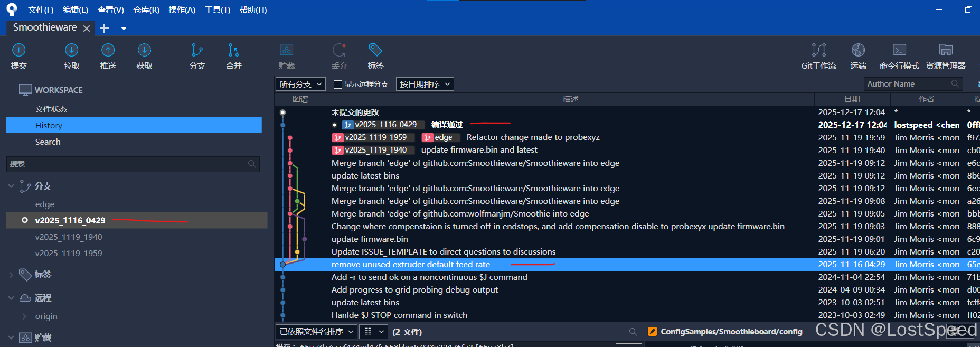This screenshot has width=980, height=347.
Task: Close the Smoothieware tab
Action: (87, 28)
